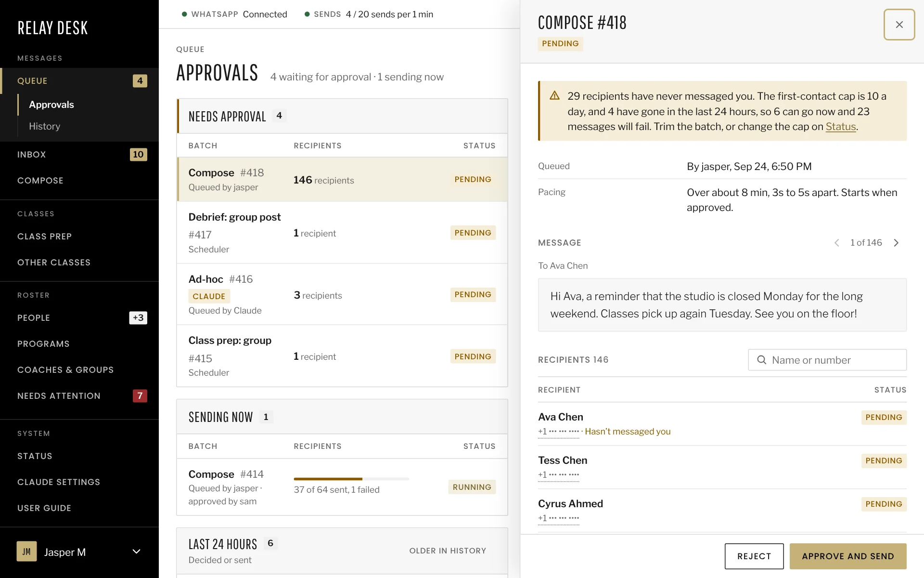Select recipient Cyrus Ahmed
The width and height of the screenshot is (924, 578).
[x=722, y=511]
